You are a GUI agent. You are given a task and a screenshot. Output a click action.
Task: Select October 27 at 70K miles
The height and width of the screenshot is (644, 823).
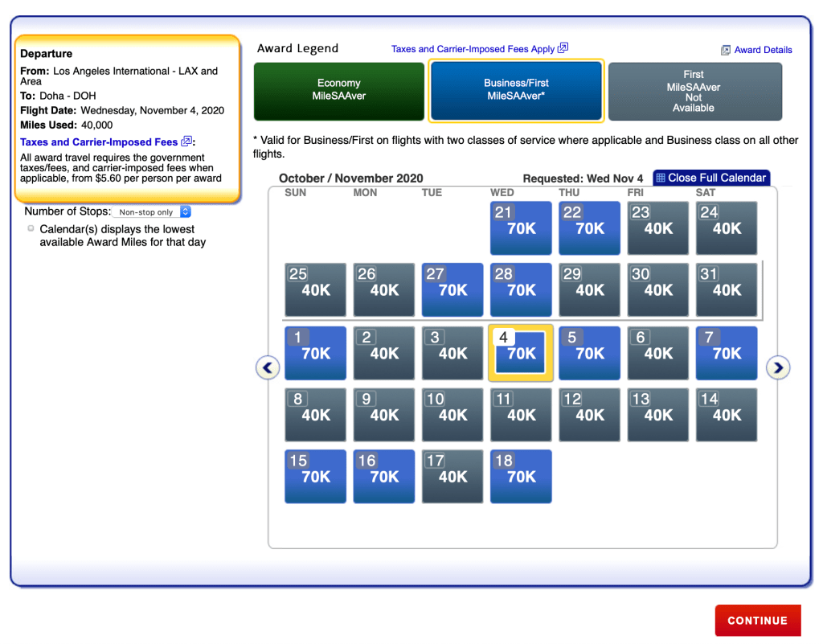tap(452, 290)
